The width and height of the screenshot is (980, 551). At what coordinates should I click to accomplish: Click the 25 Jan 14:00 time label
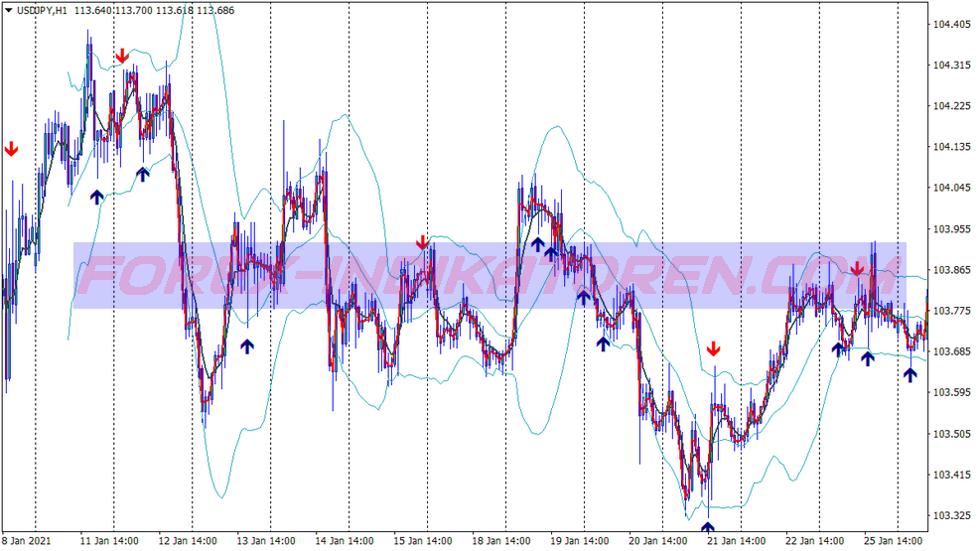(894, 541)
